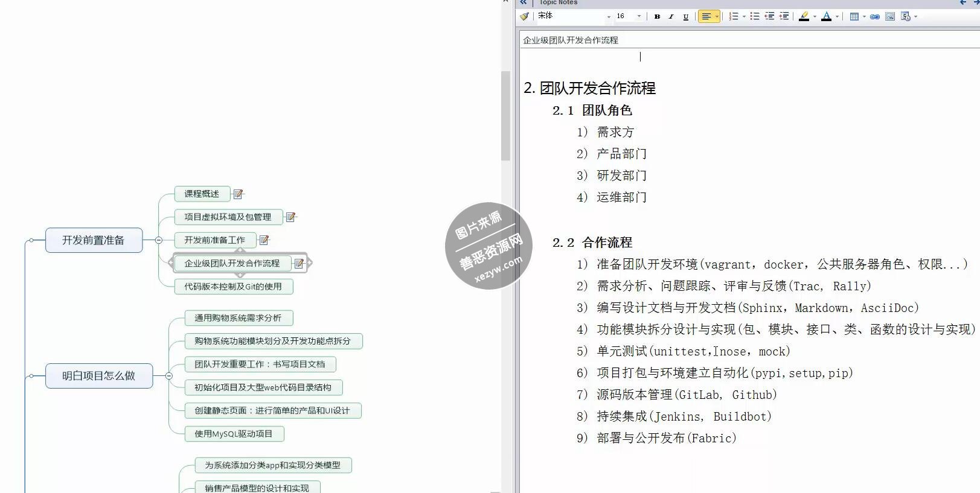
Task: Click the insert date and time icon
Action: (x=905, y=17)
